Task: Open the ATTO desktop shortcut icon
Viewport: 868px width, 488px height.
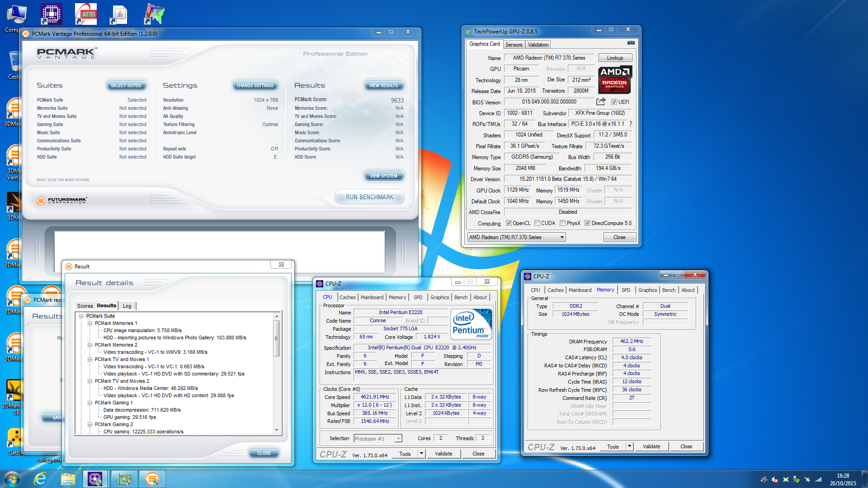Action: pos(86,14)
